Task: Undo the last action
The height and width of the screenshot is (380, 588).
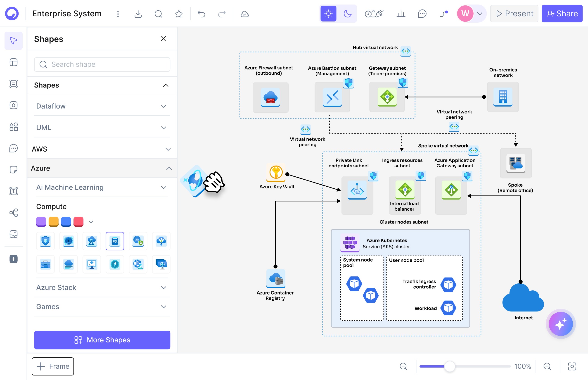Action: [x=202, y=14]
